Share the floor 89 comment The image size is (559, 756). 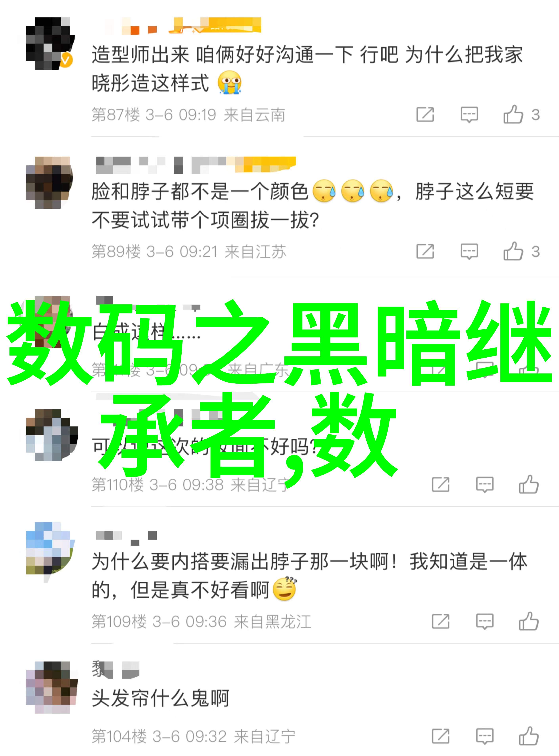[425, 251]
